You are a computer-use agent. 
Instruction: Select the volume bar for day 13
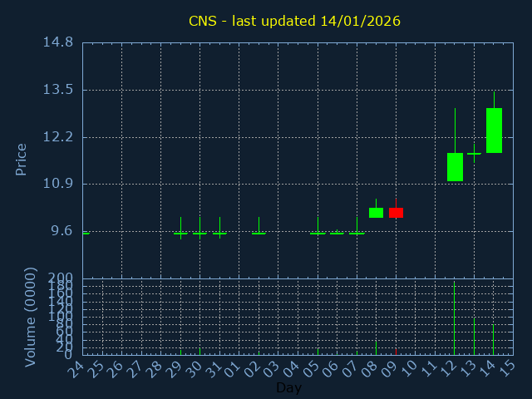click(474, 337)
